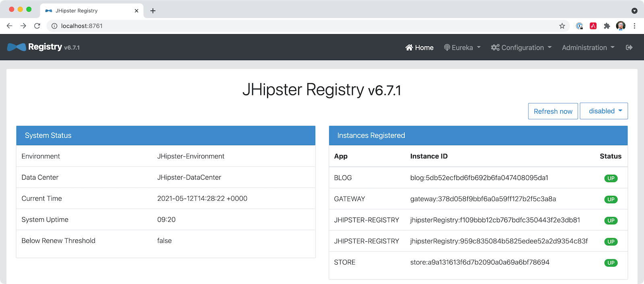The image size is (644, 284).
Task: Open a new browser tab
Action: point(153,11)
